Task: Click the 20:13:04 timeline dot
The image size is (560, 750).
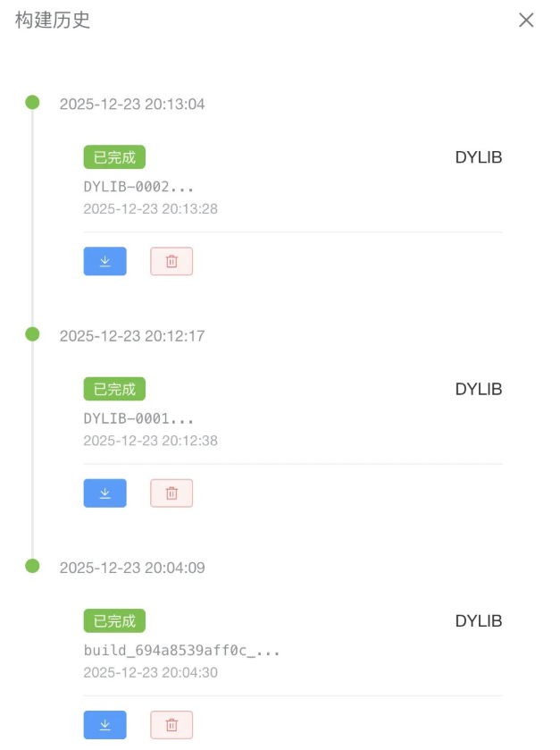Action: (x=33, y=103)
